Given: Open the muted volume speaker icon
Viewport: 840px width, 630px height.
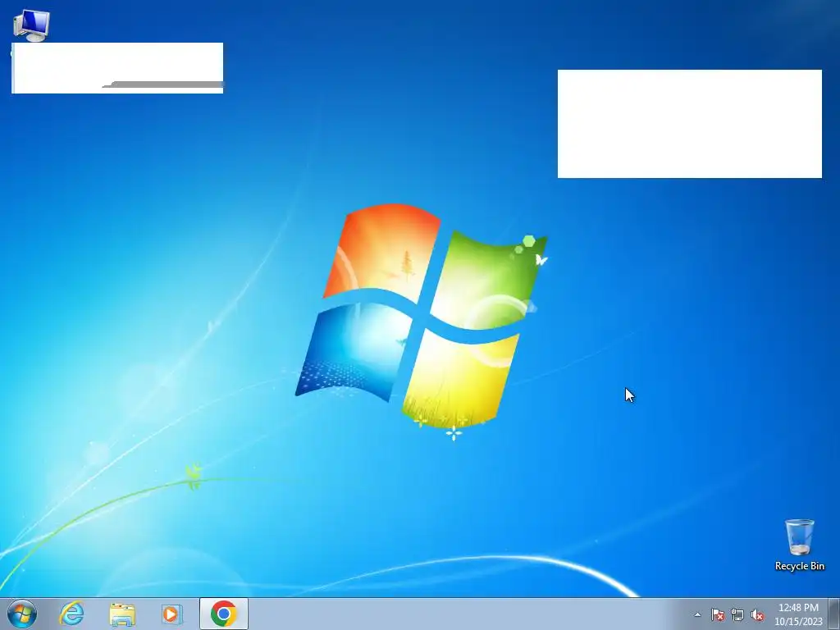Looking at the screenshot, I should (x=757, y=614).
